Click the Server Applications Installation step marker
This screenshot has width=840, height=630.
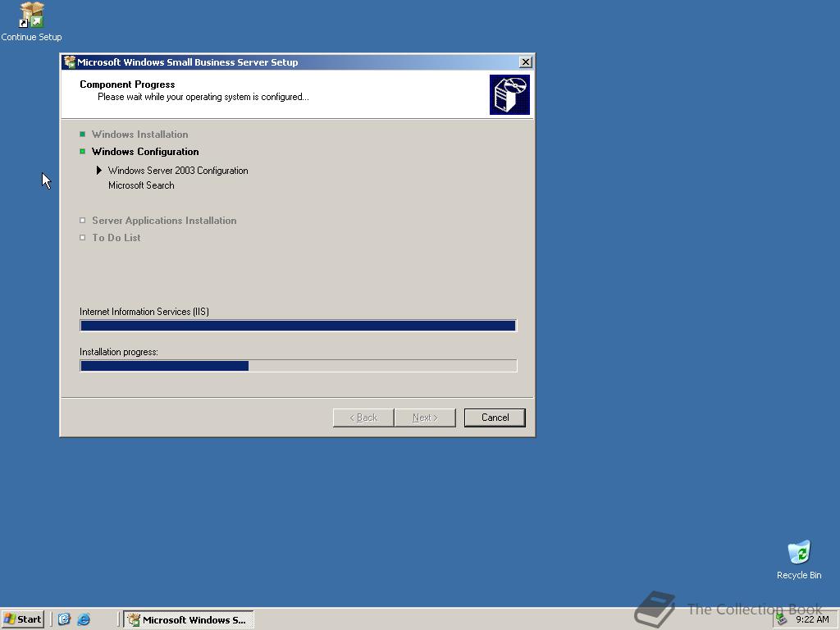pos(83,220)
